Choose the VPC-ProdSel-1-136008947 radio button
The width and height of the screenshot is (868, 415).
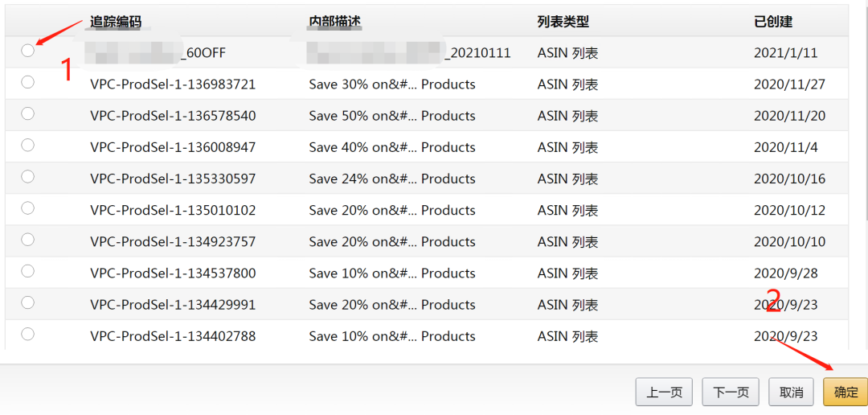click(x=28, y=145)
